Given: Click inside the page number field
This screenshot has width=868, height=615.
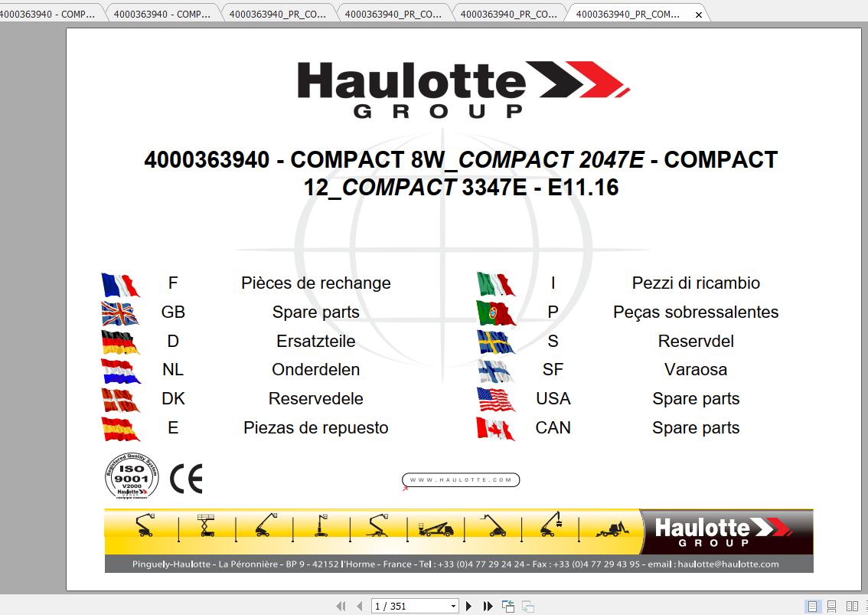Looking at the screenshot, I should click(398, 605).
